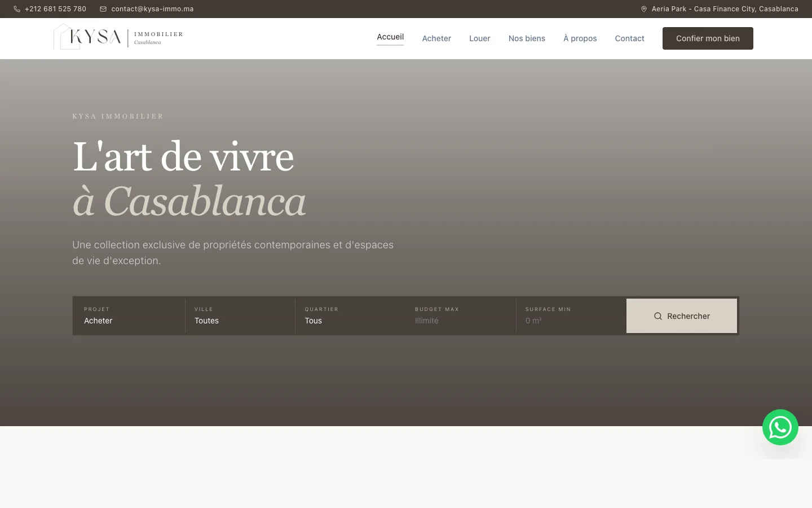Expand the VILLE selector showing Toutes
This screenshot has height=508, width=812.
(x=240, y=316)
